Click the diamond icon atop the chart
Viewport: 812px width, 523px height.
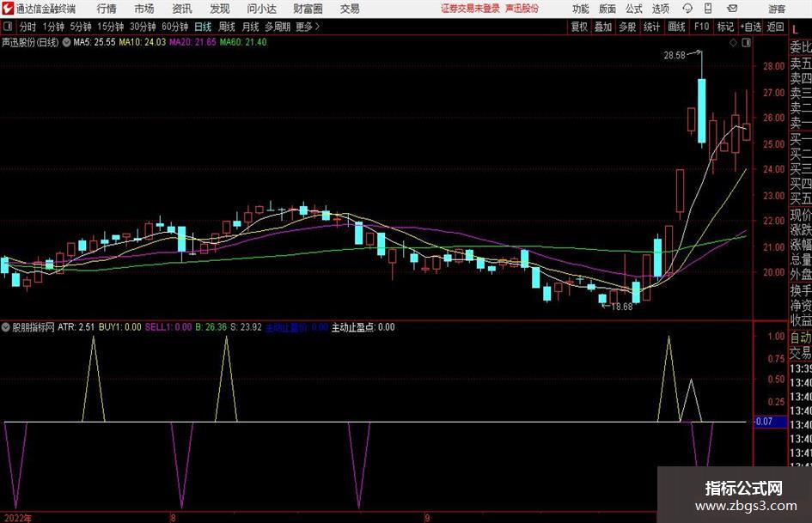[x=733, y=43]
